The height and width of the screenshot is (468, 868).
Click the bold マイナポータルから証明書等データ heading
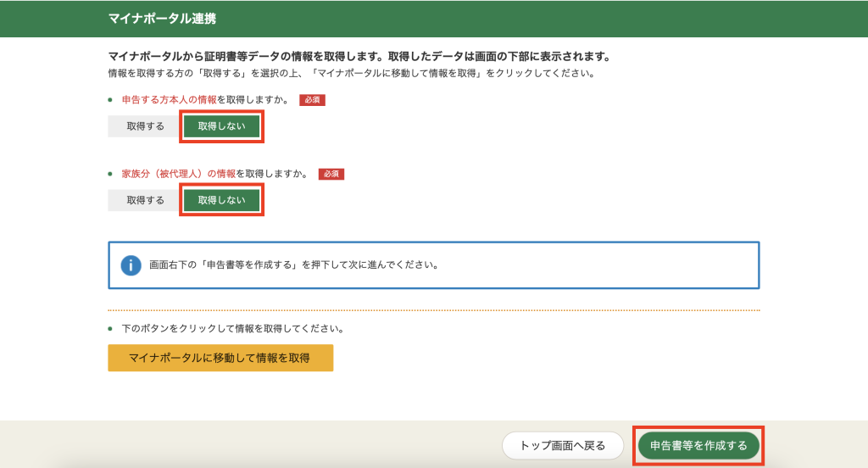coord(359,57)
